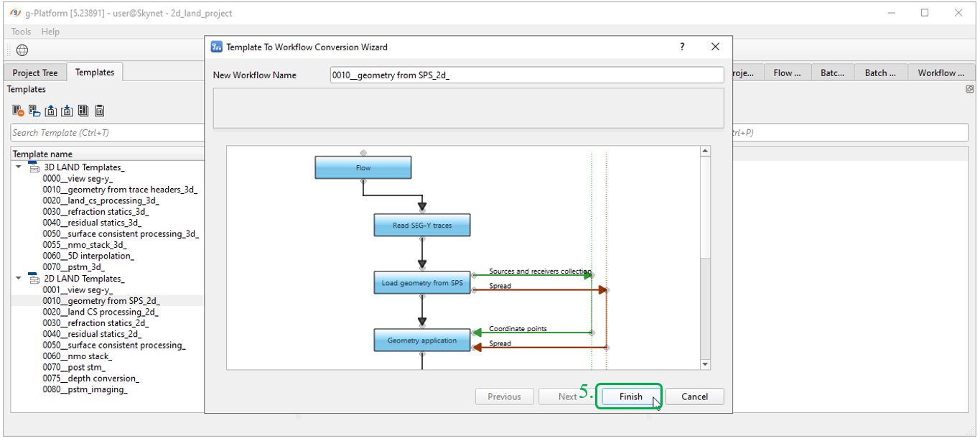This screenshot has width=980, height=441.
Task: Click the import template icon with down arrow
Action: pyautogui.click(x=67, y=111)
